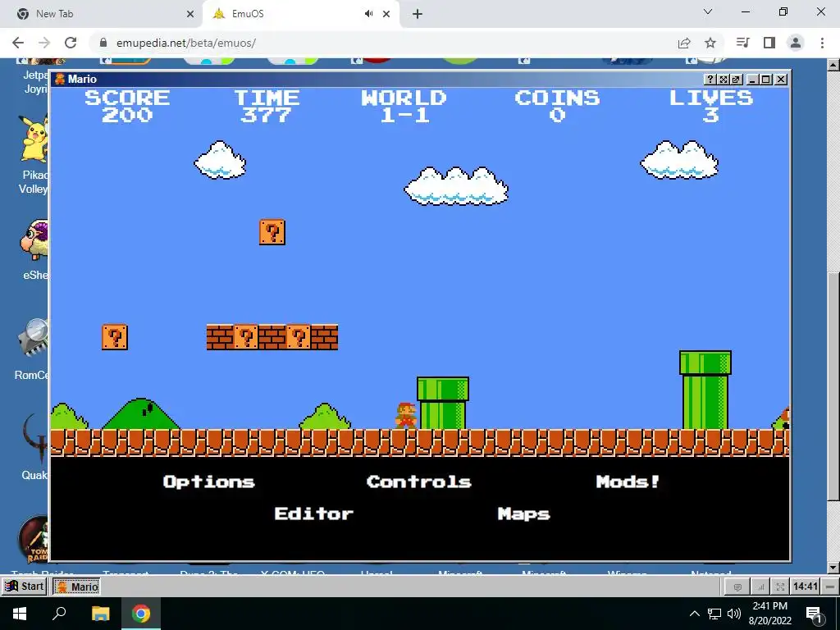This screenshot has height=630, width=840.
Task: Toggle fullscreen via Mario window titlebar icon
Action: [724, 80]
